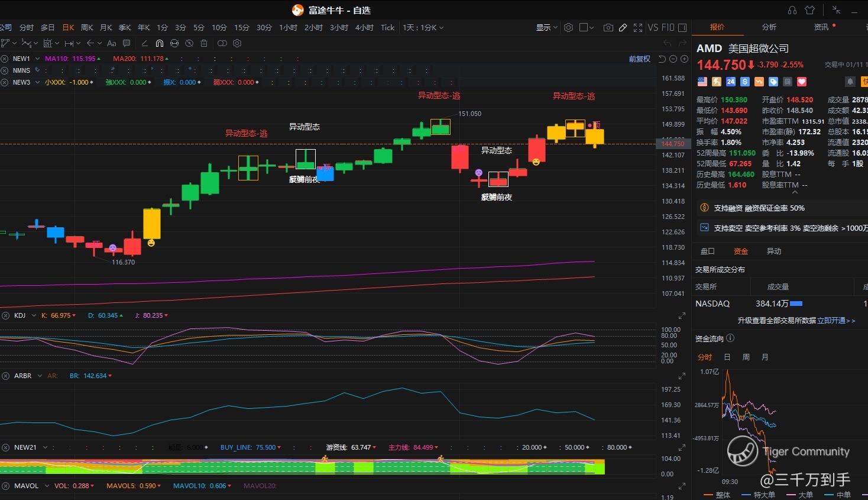Open the 显示 display dropdown
This screenshot has width=868, height=500.
click(546, 28)
